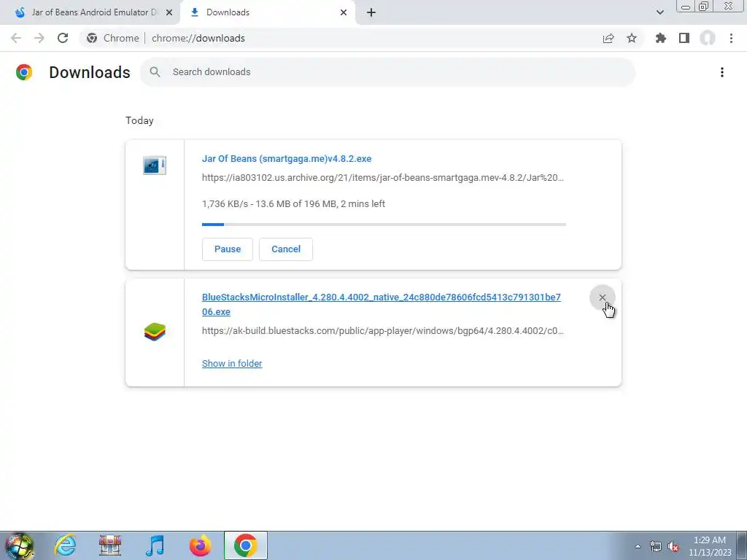Open the Windows Start button

[20, 545]
